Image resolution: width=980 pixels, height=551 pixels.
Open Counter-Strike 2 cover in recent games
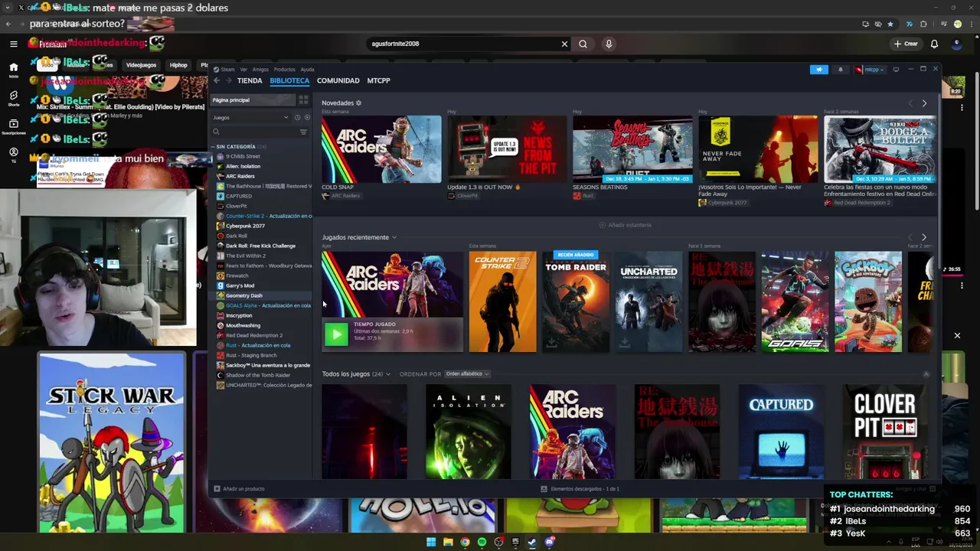tap(502, 302)
